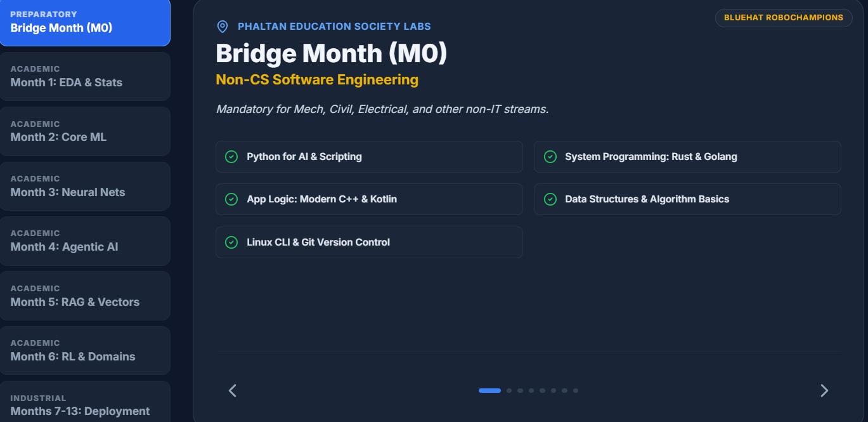Click check icon beside System Programming: Rust & Golang
The height and width of the screenshot is (422, 868).
click(x=550, y=157)
